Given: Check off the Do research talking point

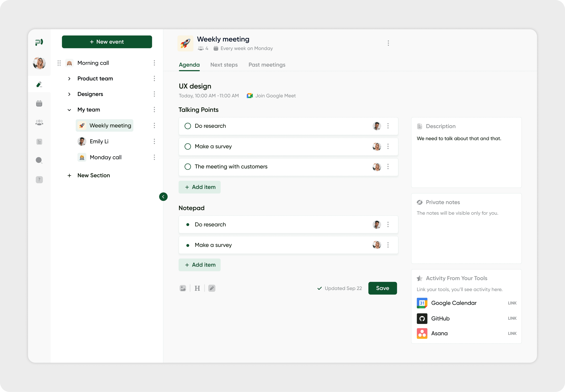Looking at the screenshot, I should [x=188, y=126].
